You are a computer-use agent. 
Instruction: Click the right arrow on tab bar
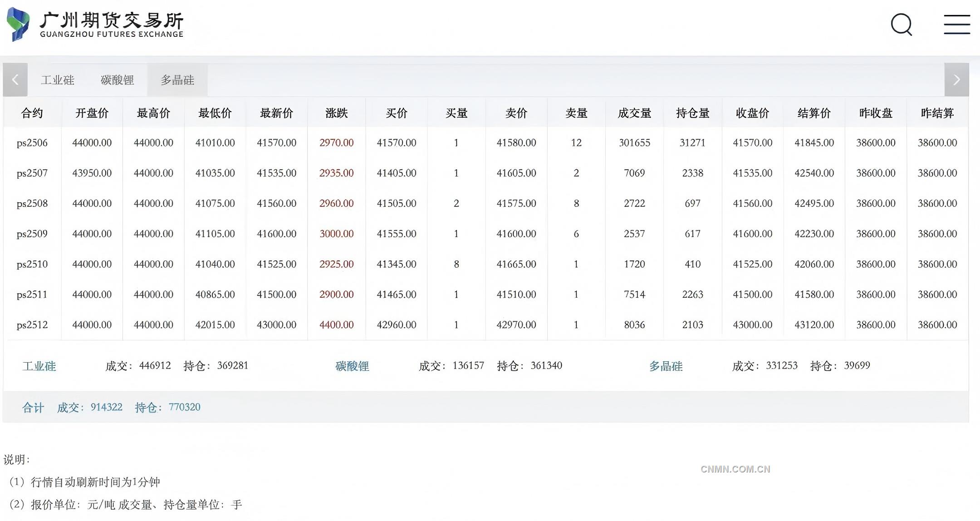[x=956, y=80]
